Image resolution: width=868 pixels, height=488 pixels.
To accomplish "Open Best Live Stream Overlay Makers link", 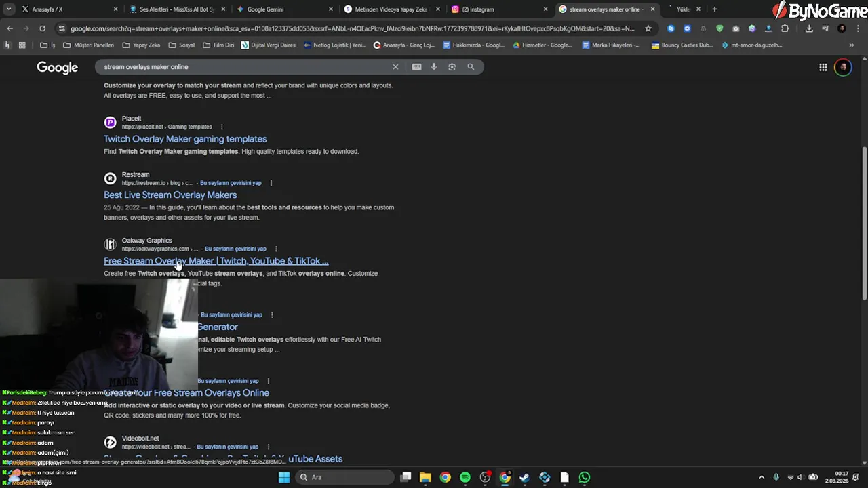I will tap(170, 195).
